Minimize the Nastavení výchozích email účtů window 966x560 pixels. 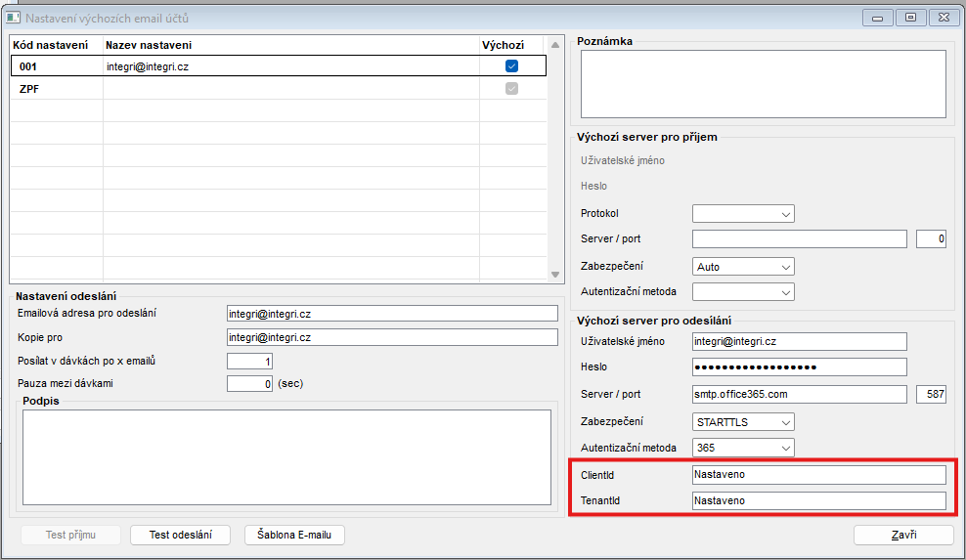point(878,18)
